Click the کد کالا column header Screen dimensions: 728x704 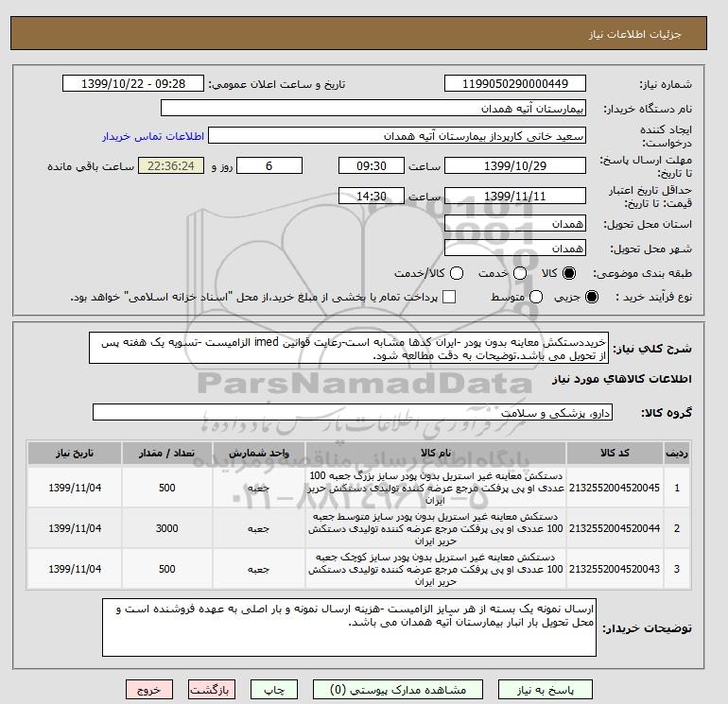[x=615, y=453]
